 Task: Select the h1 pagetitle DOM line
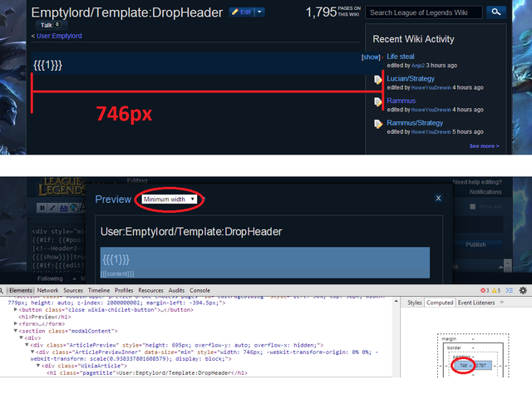coord(147,373)
